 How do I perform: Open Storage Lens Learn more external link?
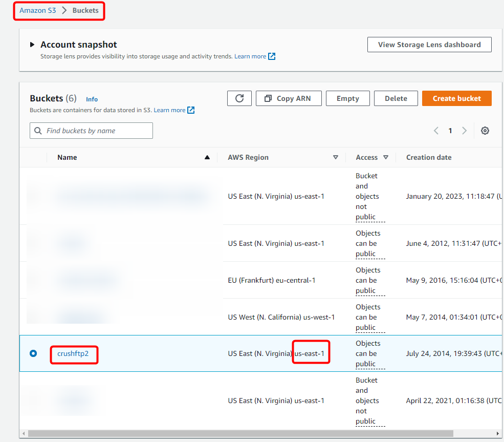pos(270,56)
